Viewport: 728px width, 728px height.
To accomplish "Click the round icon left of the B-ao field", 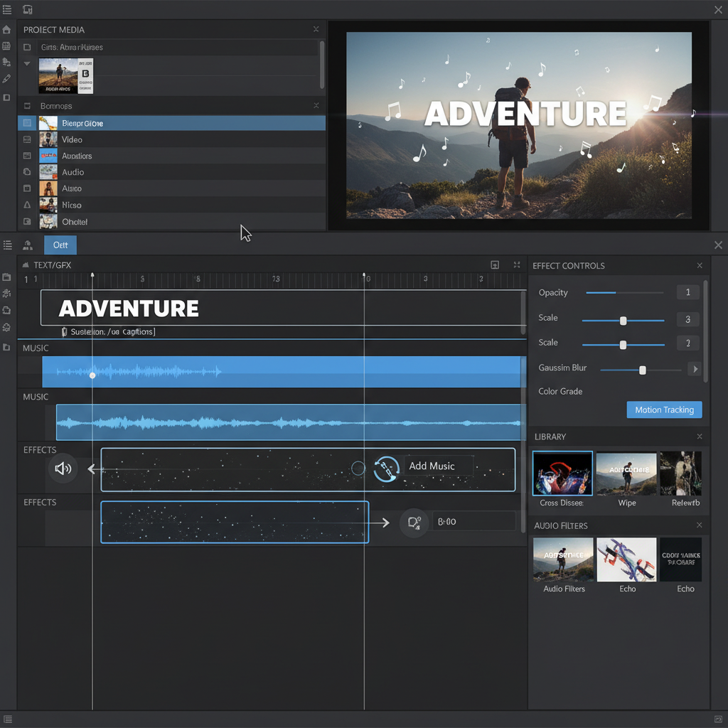I will (x=414, y=523).
